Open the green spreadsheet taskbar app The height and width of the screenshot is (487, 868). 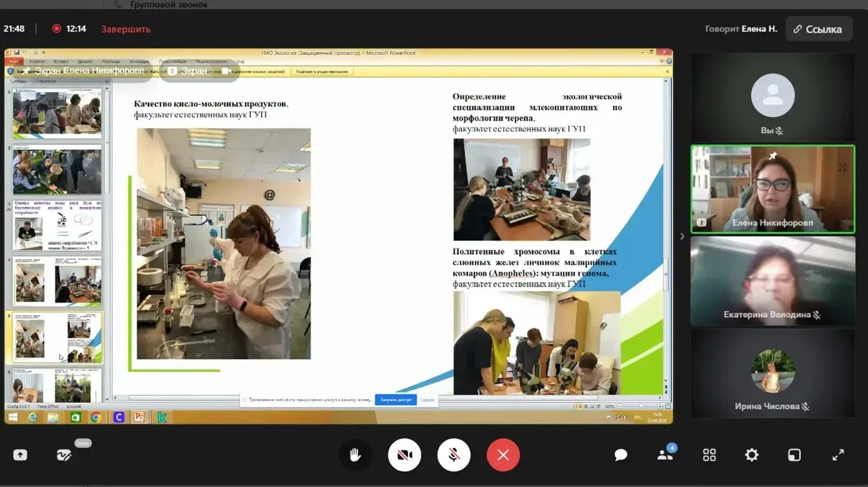(76, 417)
